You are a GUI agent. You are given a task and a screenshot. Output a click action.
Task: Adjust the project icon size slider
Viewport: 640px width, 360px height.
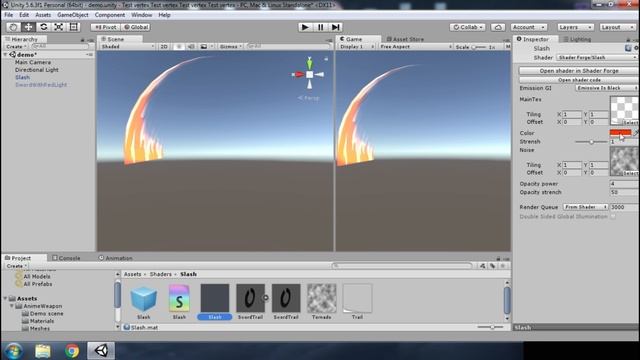coord(491,327)
